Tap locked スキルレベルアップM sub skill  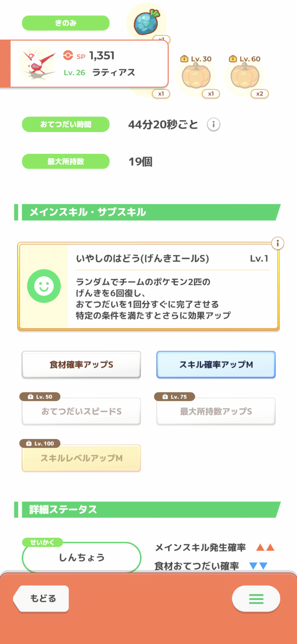[81, 458]
